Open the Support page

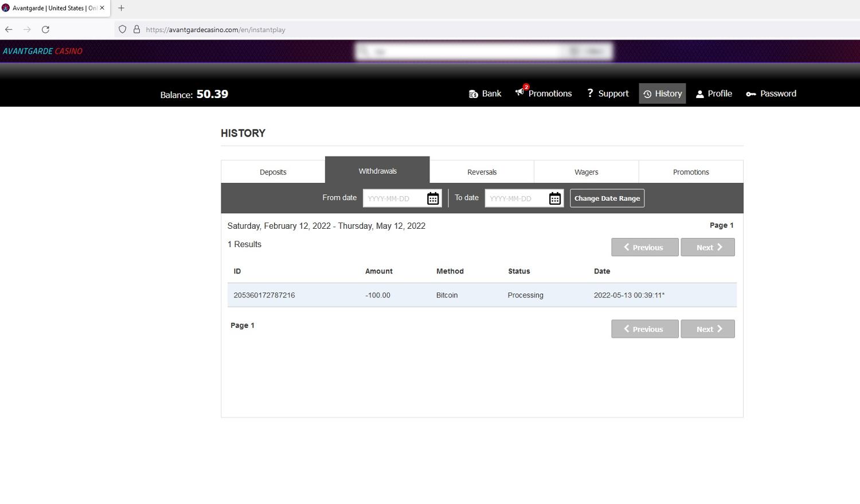608,93
